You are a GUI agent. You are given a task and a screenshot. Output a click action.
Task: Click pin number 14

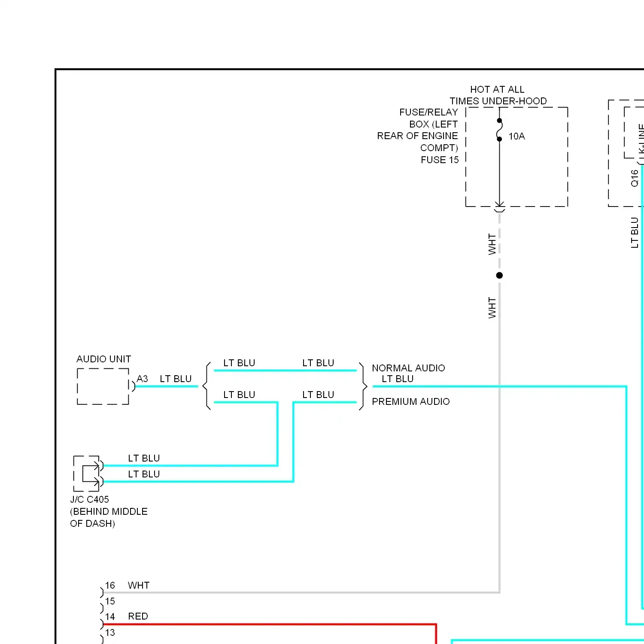click(x=110, y=617)
